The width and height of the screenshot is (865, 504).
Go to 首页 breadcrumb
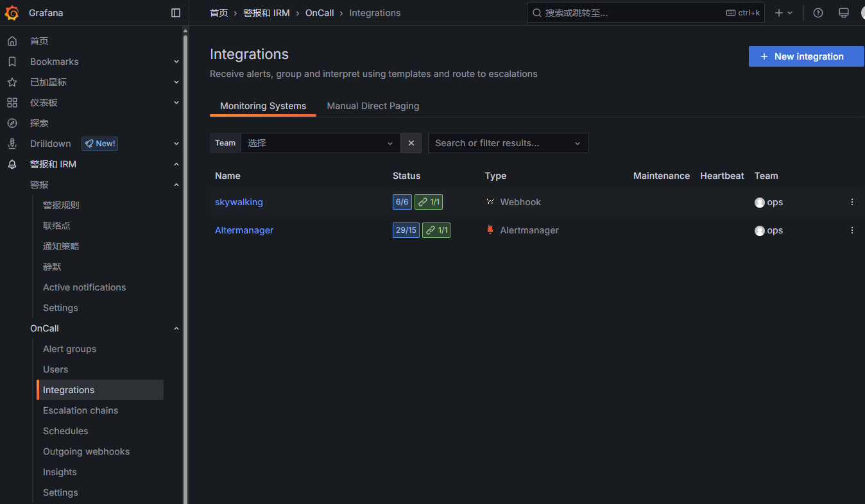(219, 13)
